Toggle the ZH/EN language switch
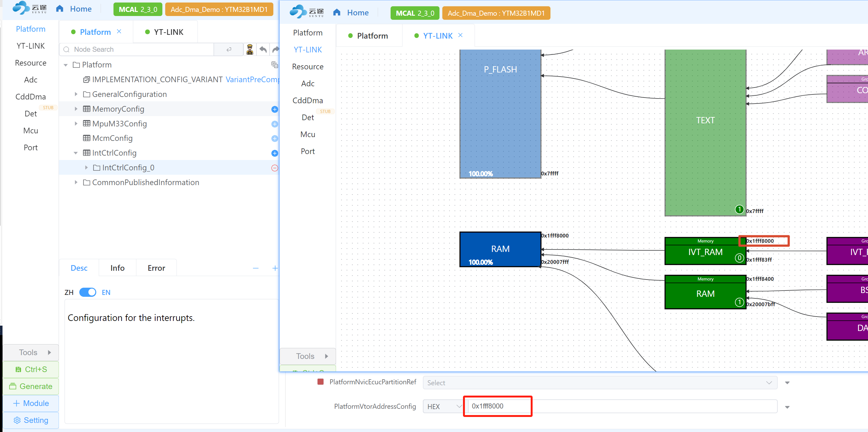 pyautogui.click(x=87, y=292)
